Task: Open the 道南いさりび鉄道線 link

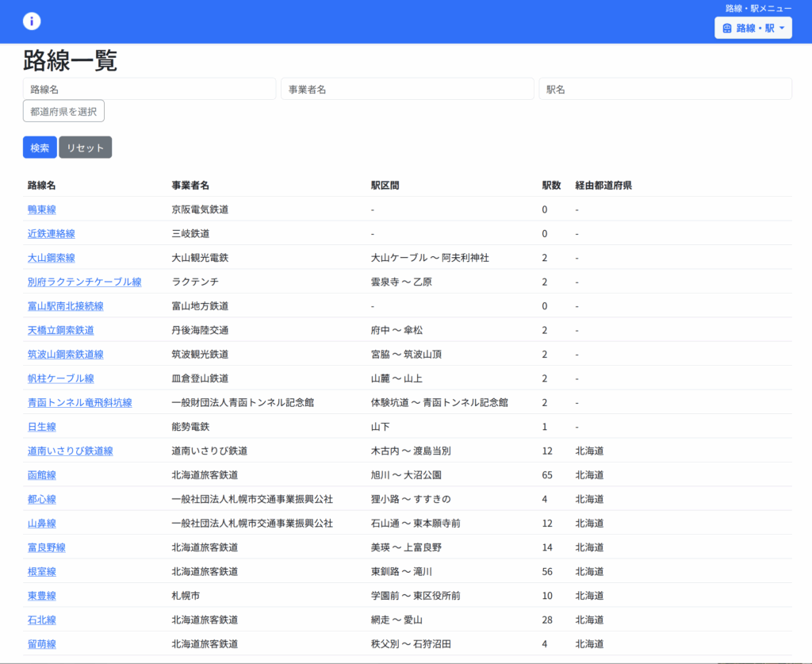Action: pyautogui.click(x=71, y=451)
